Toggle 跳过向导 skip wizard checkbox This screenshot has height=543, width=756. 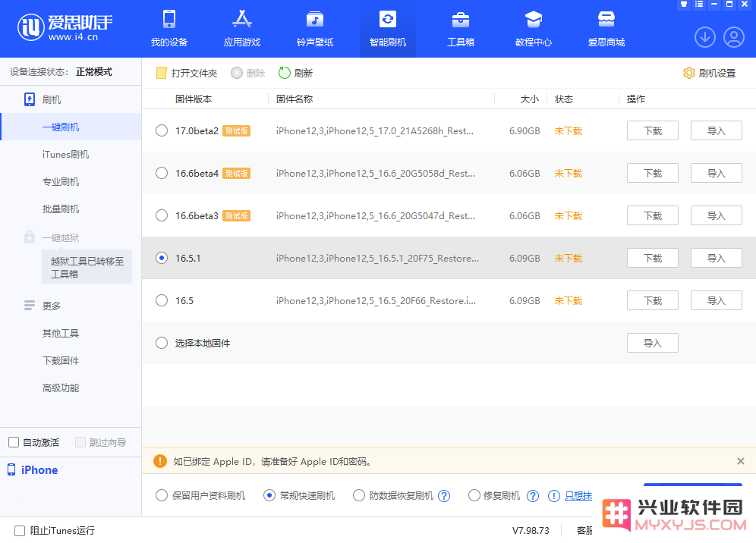[x=80, y=442]
